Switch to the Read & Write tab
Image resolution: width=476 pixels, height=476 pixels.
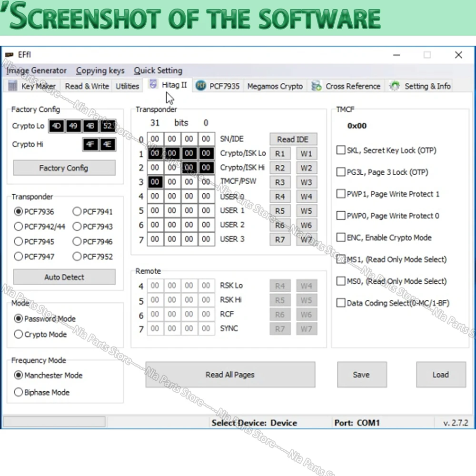87,86
